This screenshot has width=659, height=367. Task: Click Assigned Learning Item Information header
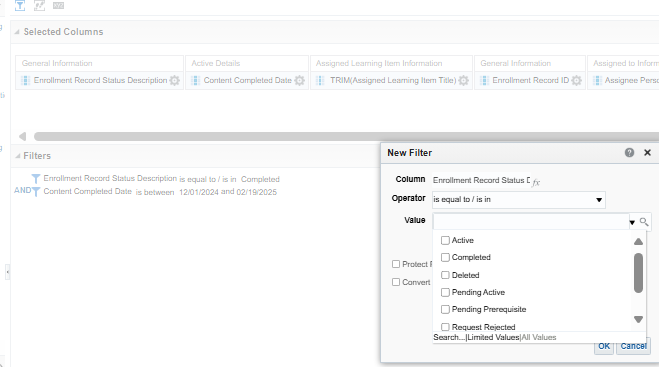[x=379, y=63]
